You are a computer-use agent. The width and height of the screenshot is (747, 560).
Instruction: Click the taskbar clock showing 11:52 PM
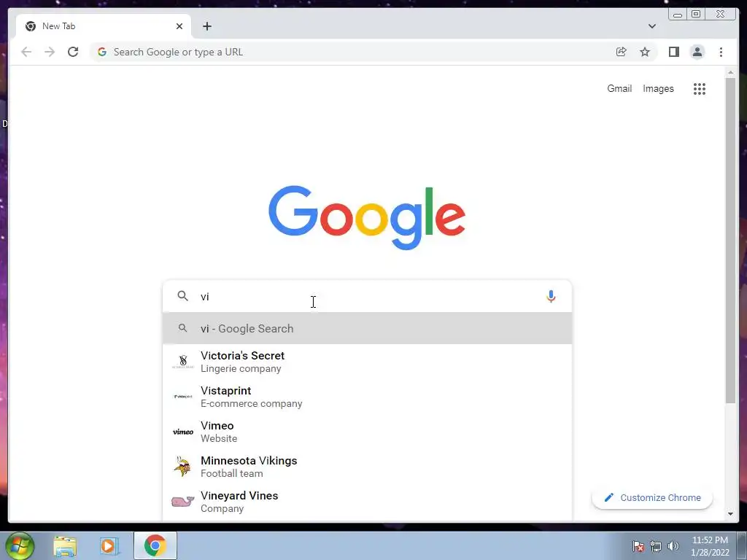point(710,546)
